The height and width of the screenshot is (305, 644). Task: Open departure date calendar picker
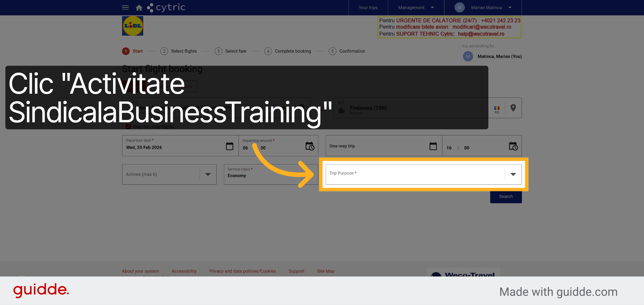[230, 146]
